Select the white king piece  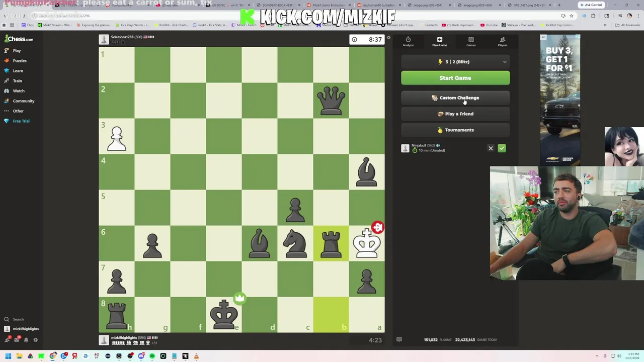(x=367, y=243)
